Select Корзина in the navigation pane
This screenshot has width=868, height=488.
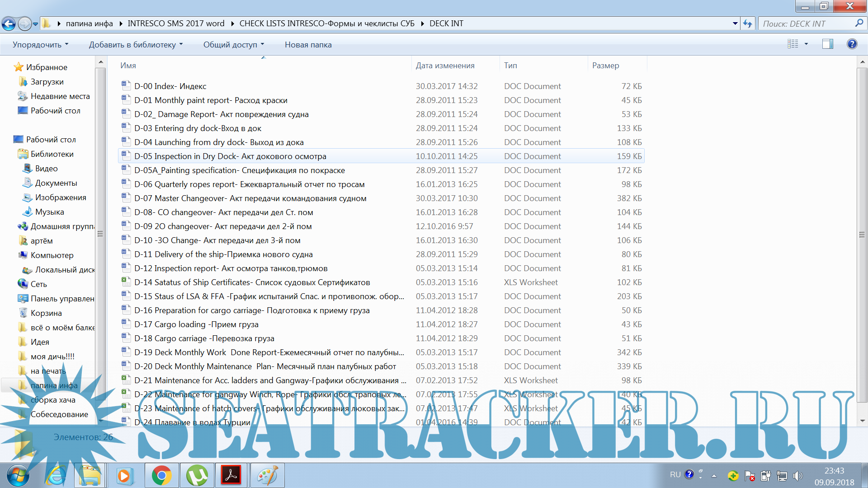pos(46,313)
